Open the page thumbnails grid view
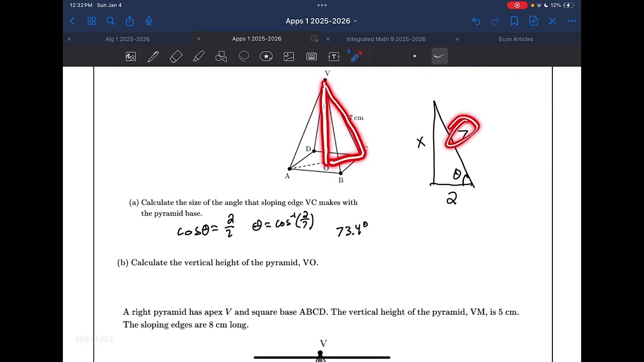Viewport: 644px width, 362px height. 92,21
